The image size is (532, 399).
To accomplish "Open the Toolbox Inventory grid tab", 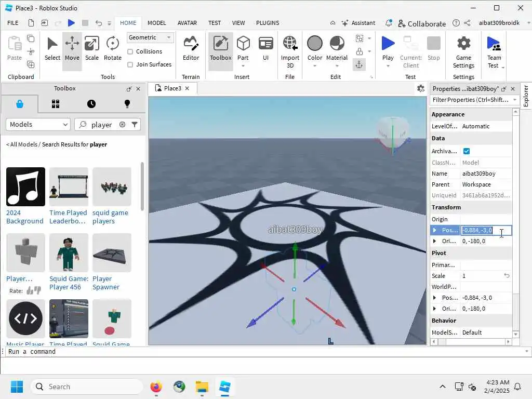I will [x=56, y=104].
